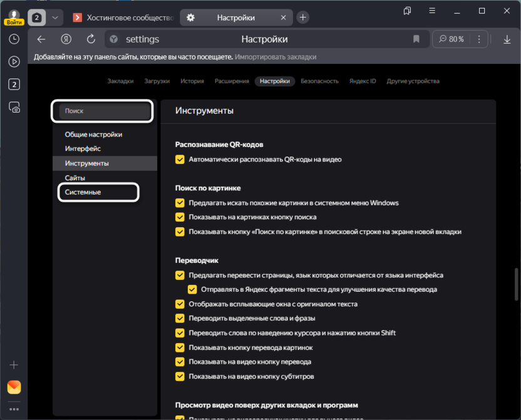Click the Импортировать закладки link
The image size is (521, 420).
276,57
